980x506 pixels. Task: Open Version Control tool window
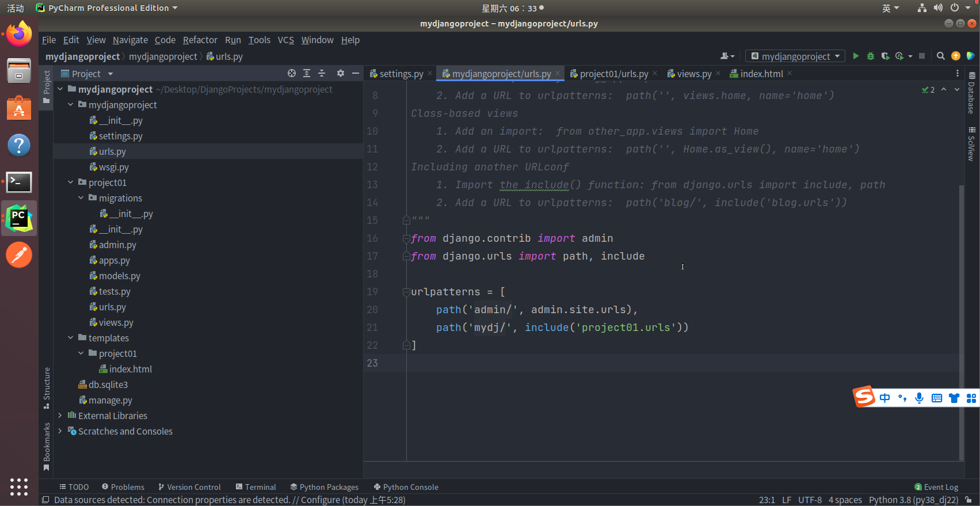[189, 487]
